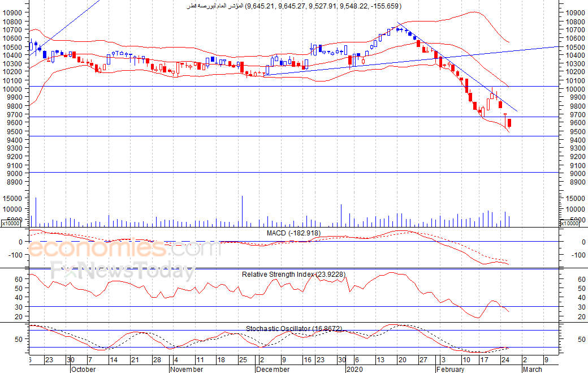Click 8900 on the left price axis
The width and height of the screenshot is (588, 373).
coord(15,182)
